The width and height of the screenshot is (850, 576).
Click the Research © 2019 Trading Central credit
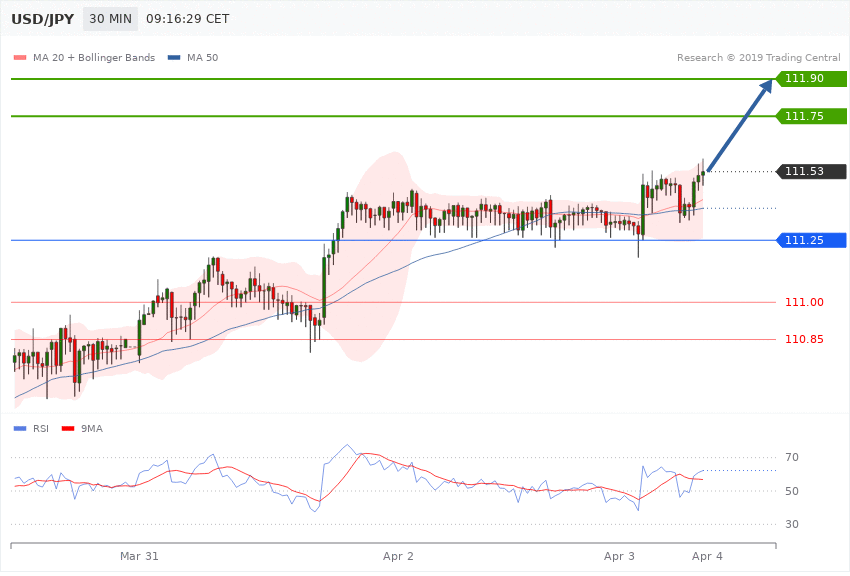coord(758,57)
